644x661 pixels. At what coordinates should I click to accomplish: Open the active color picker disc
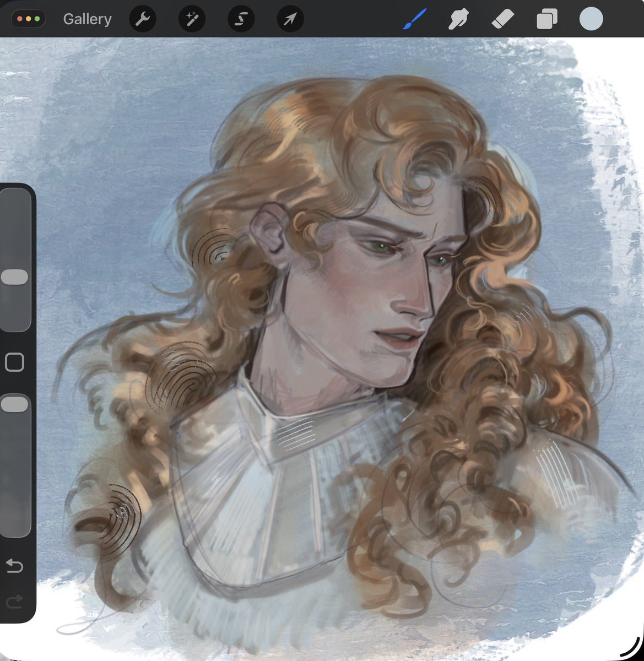click(590, 19)
